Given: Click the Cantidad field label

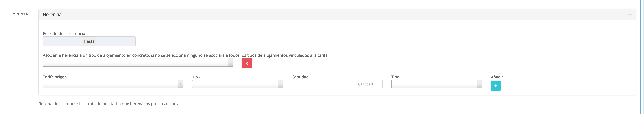Looking at the screenshot, I should [x=300, y=77].
